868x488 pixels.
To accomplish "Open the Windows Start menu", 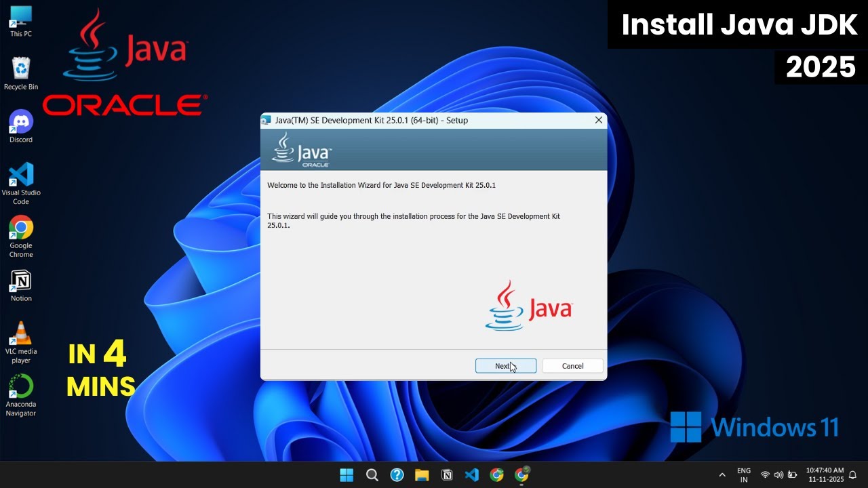I will [347, 474].
